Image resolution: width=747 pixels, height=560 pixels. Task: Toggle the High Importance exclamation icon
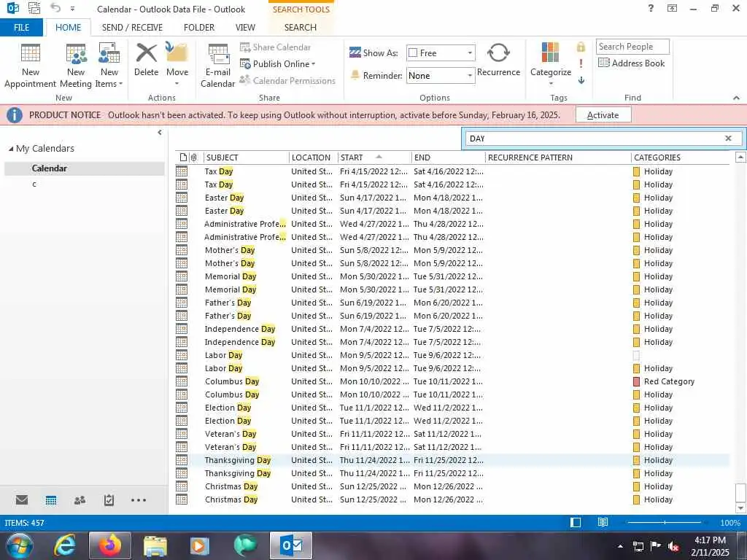[x=581, y=63]
